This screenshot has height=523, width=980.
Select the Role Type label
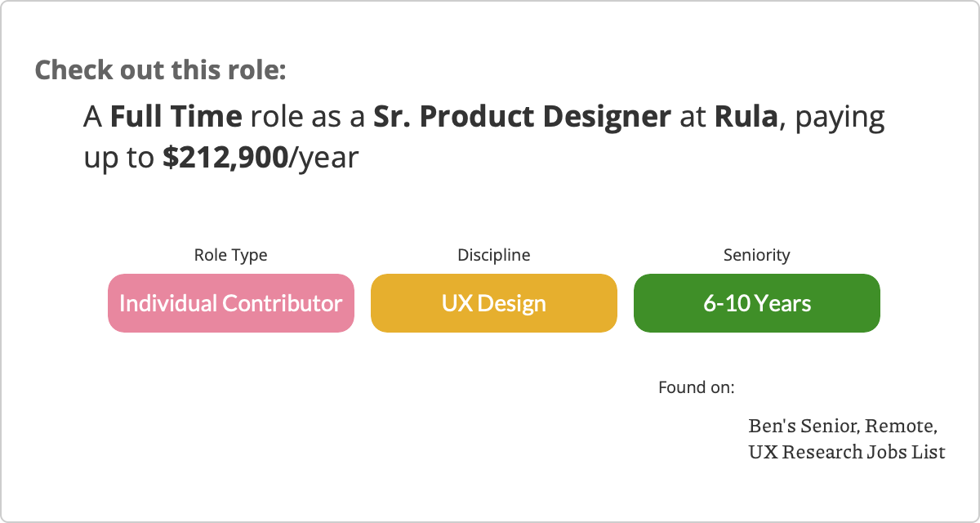pos(230,255)
